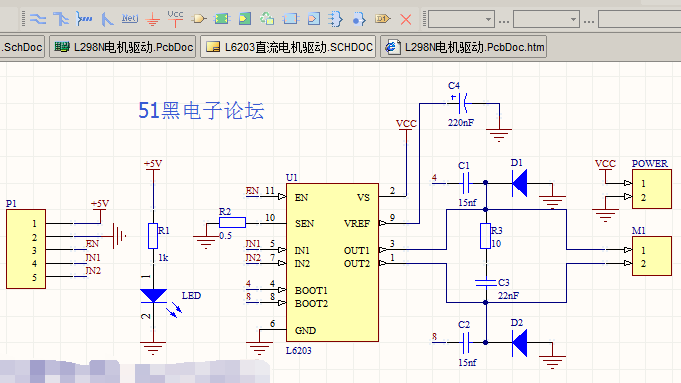Place a VCC power port
Image resolution: width=681 pixels, height=383 pixels.
click(x=175, y=19)
